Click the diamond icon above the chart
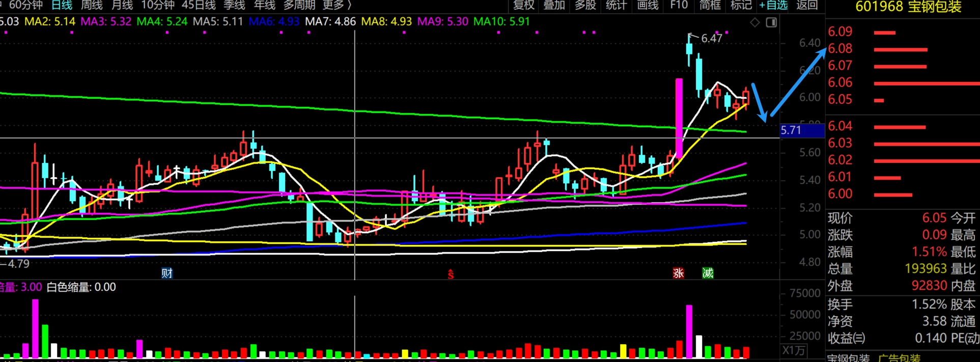The height and width of the screenshot is (362, 980). pos(755,22)
